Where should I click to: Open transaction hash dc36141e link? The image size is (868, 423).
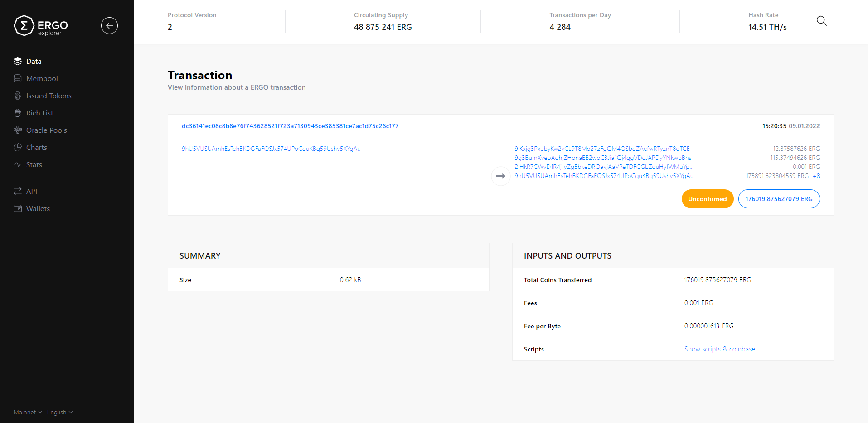(290, 126)
